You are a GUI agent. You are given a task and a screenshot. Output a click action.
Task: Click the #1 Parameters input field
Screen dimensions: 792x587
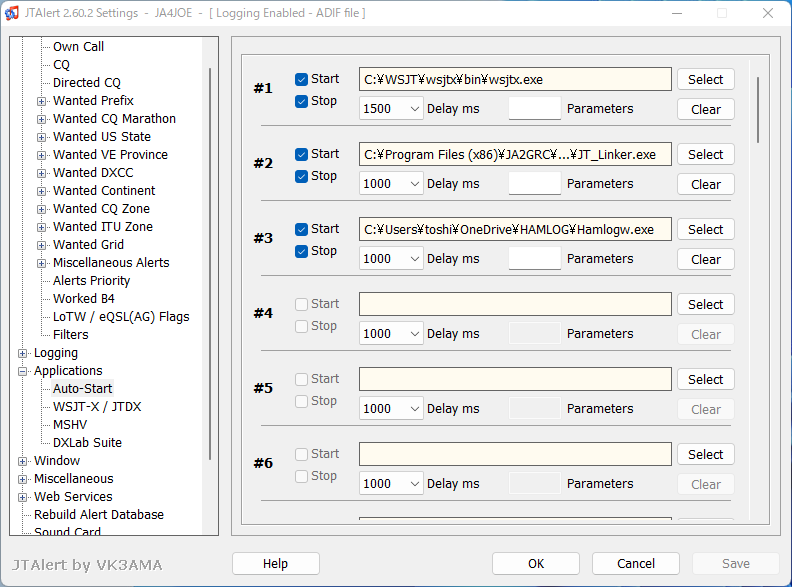point(535,109)
